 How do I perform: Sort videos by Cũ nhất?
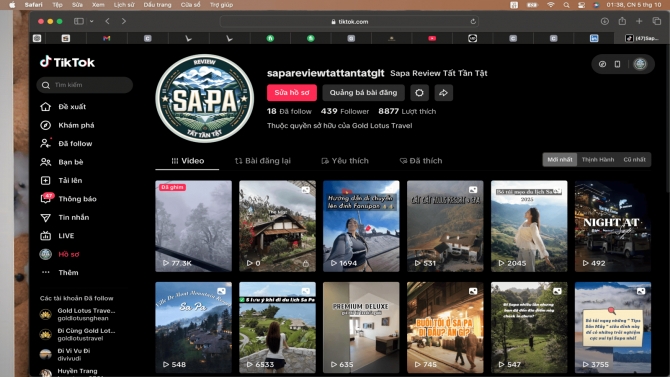[635, 159]
